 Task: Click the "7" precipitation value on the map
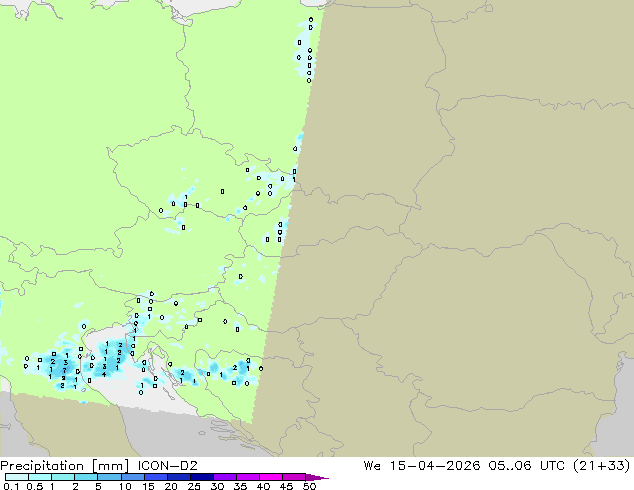(64, 370)
